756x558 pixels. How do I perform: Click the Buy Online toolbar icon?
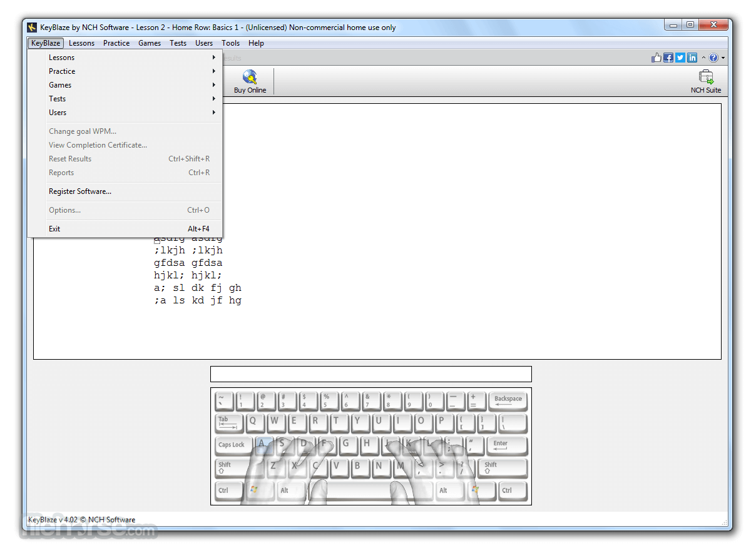pos(250,81)
